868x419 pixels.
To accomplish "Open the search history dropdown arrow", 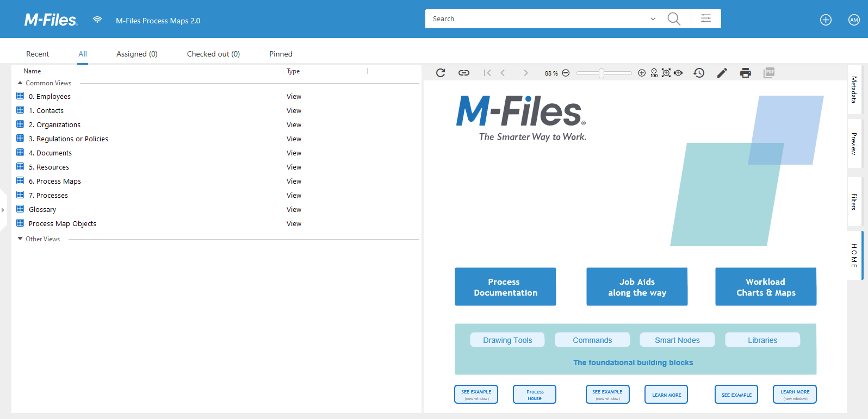I will (653, 19).
